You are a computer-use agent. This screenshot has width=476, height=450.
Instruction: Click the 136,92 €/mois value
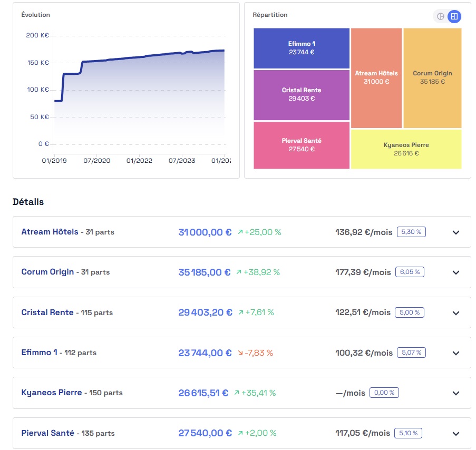click(x=364, y=232)
